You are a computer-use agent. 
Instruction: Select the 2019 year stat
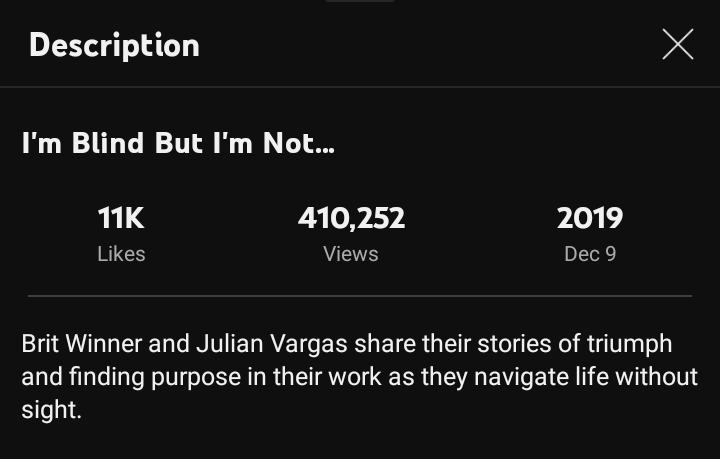[x=590, y=218]
